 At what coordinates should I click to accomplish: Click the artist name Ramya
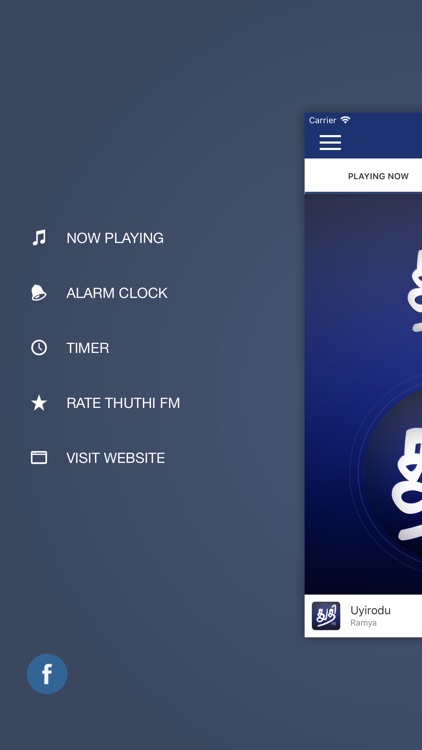tap(363, 623)
